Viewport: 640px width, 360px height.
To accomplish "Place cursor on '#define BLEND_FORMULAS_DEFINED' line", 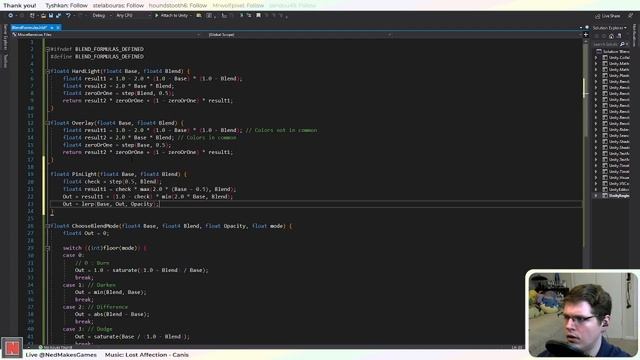I will pos(97,56).
